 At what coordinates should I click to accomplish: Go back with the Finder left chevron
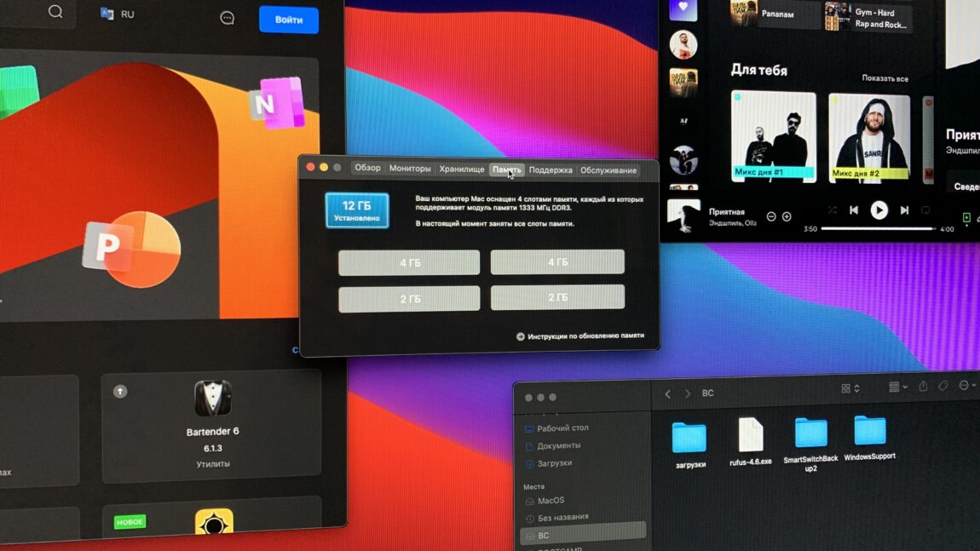(668, 393)
